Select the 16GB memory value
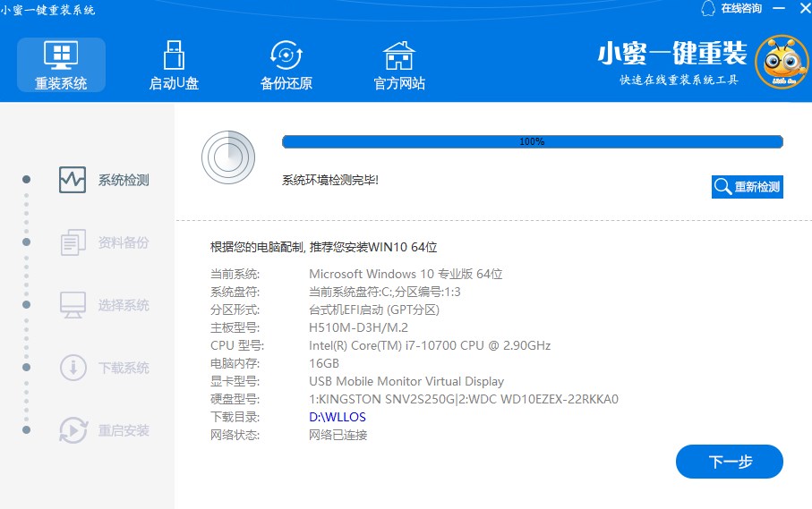The width and height of the screenshot is (812, 509). (324, 363)
